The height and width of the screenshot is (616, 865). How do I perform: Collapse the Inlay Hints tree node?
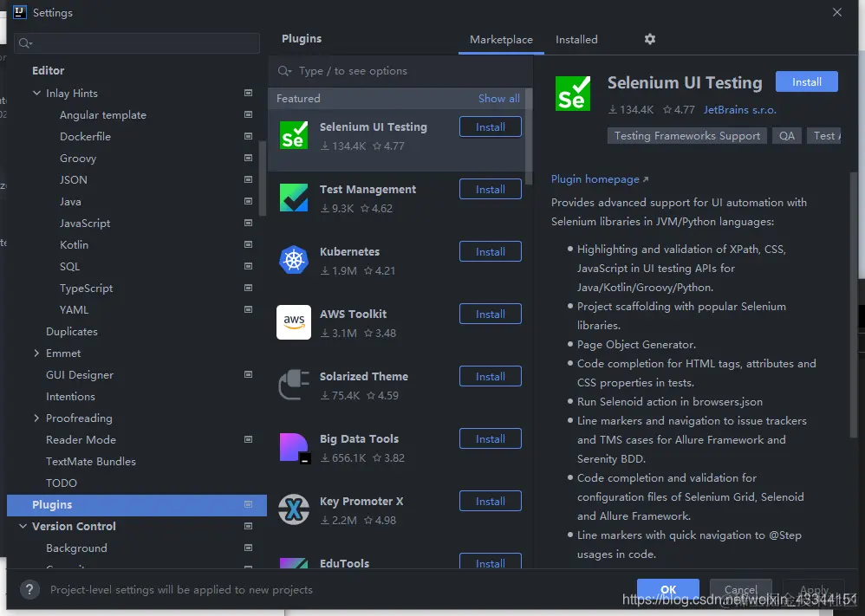click(x=36, y=94)
